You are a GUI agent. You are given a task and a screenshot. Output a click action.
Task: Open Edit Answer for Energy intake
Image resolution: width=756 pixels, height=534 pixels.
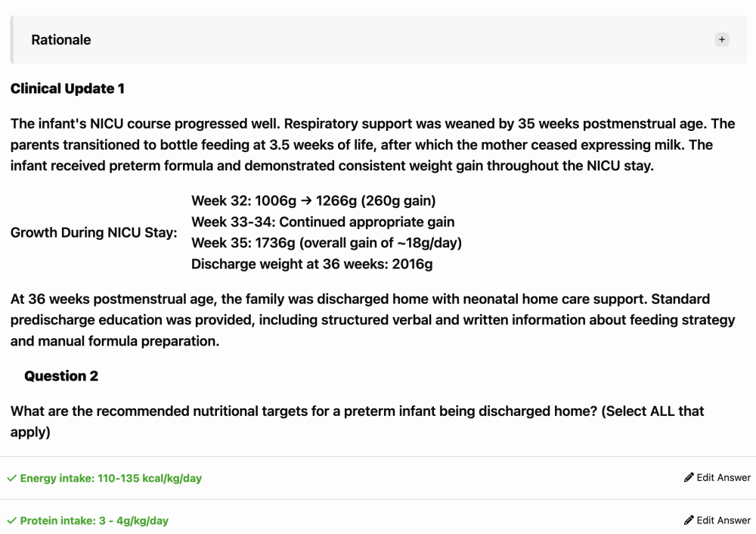coord(717,477)
